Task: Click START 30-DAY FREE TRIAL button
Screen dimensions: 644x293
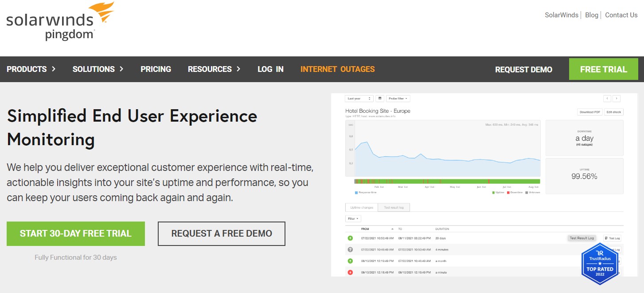Action: pyautogui.click(x=76, y=234)
